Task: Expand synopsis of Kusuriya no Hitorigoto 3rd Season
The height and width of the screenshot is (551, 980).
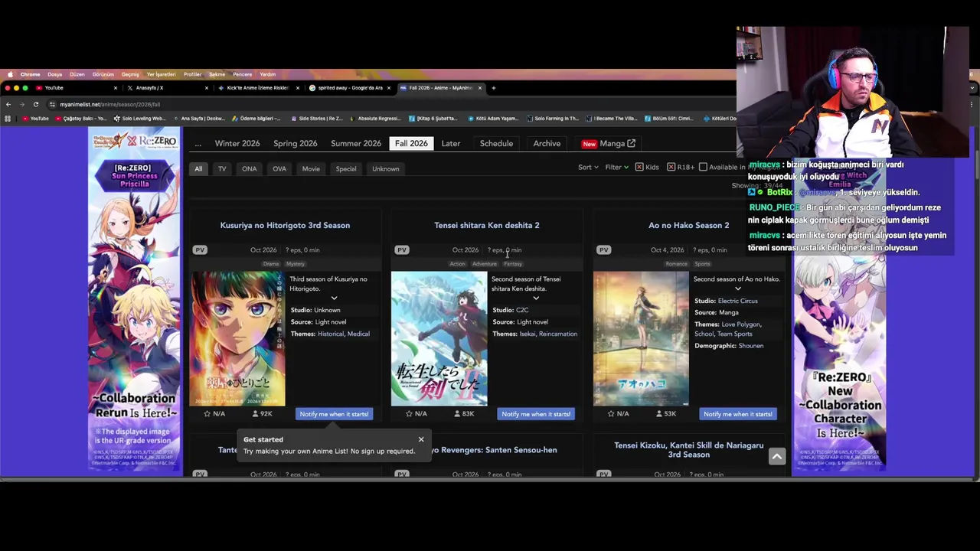Action: [x=334, y=298]
